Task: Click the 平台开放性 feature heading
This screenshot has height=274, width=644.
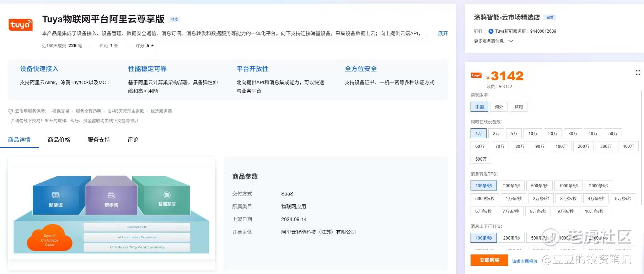Action: [x=253, y=69]
